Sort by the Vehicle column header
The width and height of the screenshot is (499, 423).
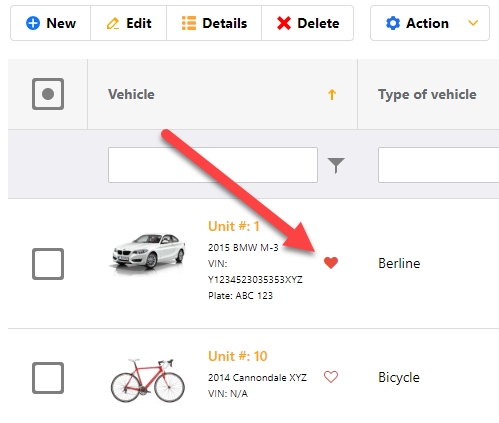pos(131,94)
